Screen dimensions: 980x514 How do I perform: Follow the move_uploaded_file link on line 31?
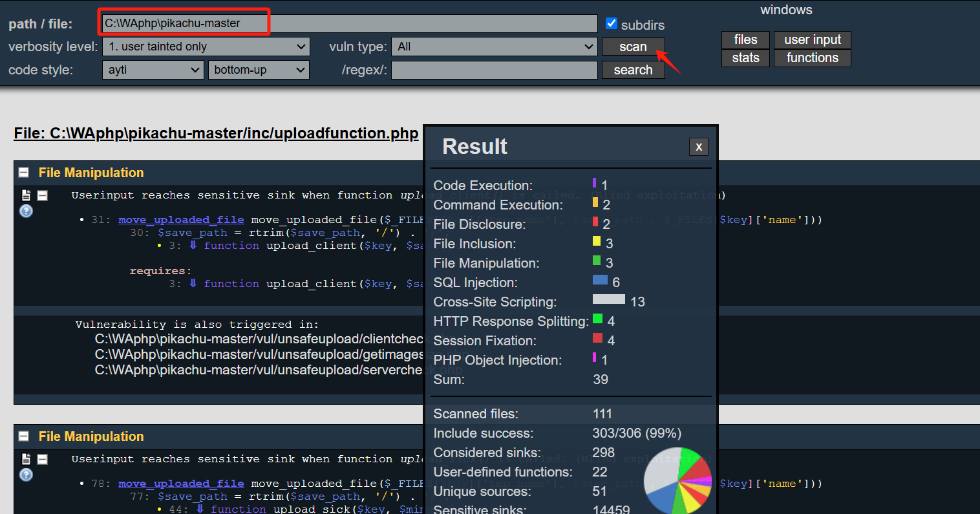click(x=181, y=220)
